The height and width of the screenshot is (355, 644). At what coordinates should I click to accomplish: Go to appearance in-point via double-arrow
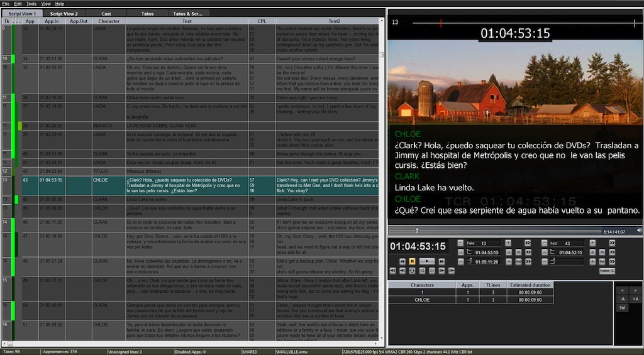[x=612, y=253]
